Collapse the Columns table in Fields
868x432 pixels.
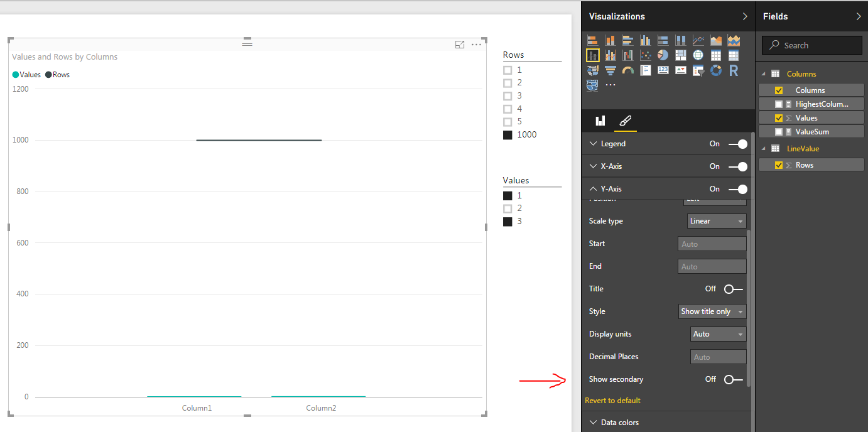pyautogui.click(x=764, y=74)
